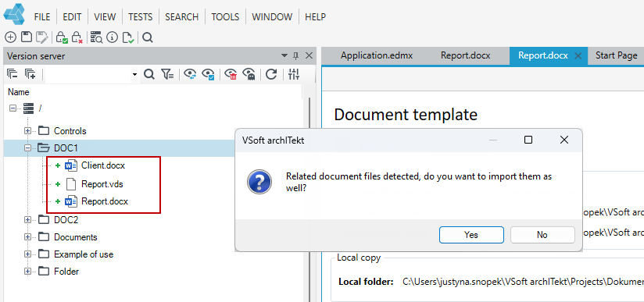Click the save-as floppy with pencil icon

pos(42,37)
